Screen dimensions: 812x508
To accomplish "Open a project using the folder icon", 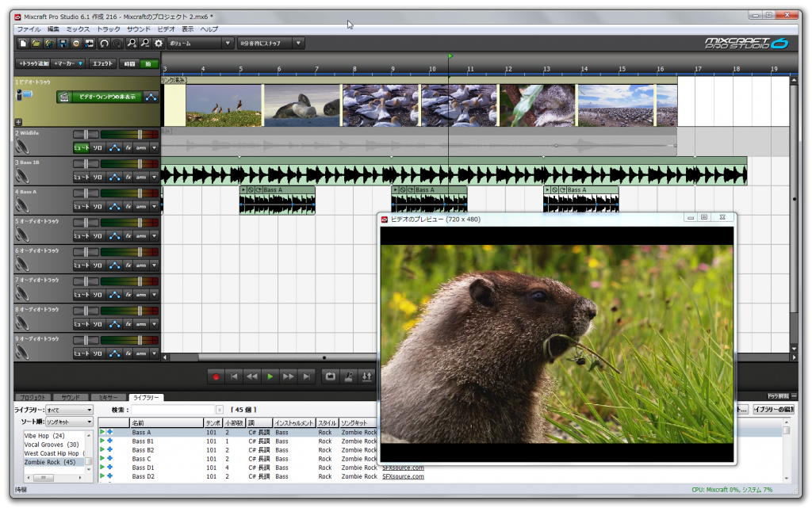I will [36, 44].
